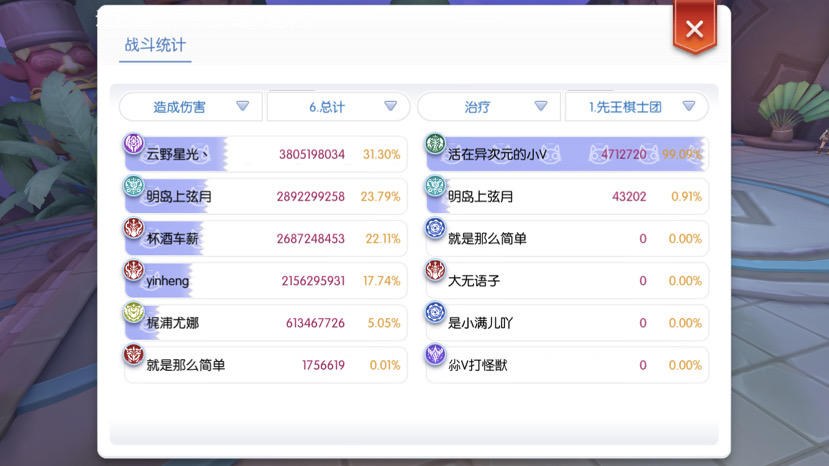Select 就是那么简单 in healing list

pyautogui.click(x=487, y=239)
